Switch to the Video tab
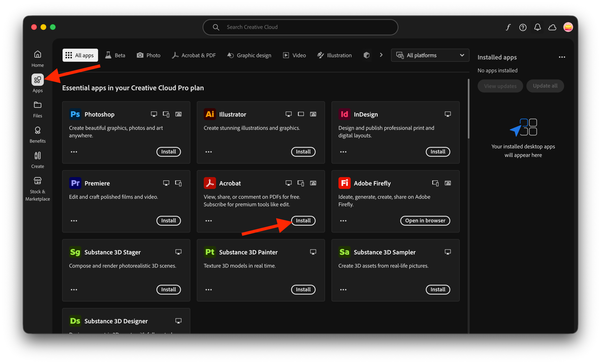Image resolution: width=601 pixels, height=364 pixels. [294, 55]
